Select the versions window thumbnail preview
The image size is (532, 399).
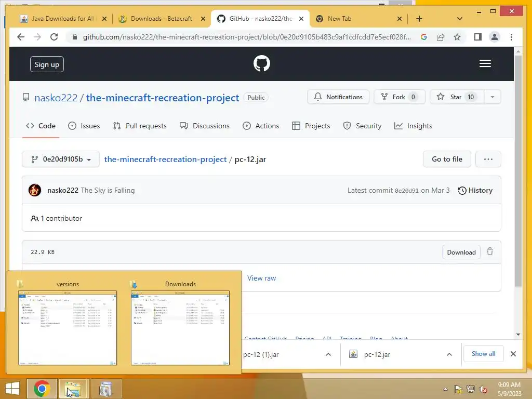(68, 328)
